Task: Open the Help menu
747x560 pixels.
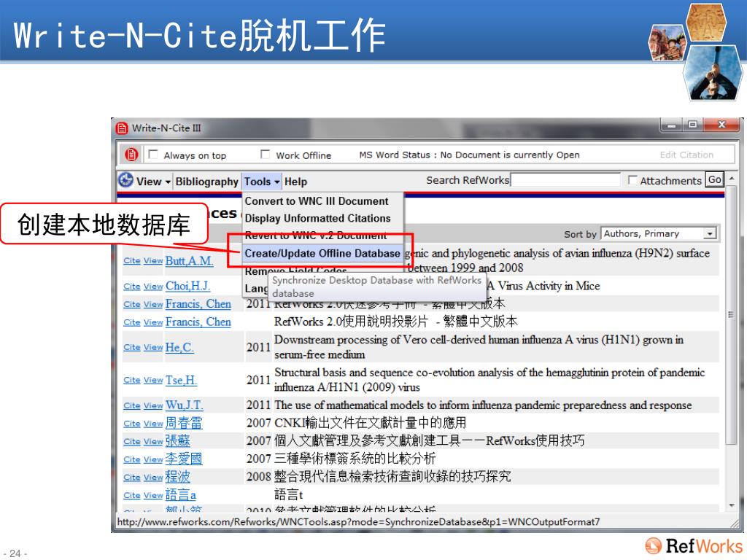Action: [x=295, y=182]
